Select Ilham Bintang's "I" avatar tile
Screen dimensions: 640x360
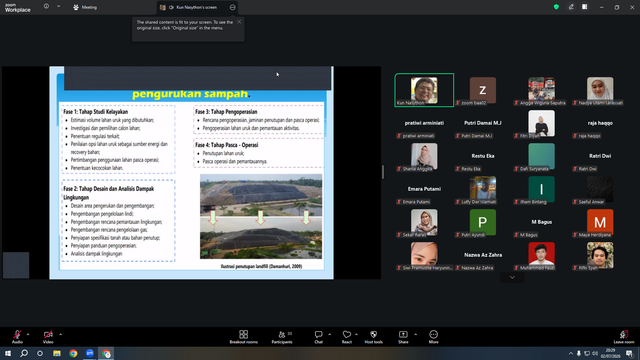click(542, 189)
